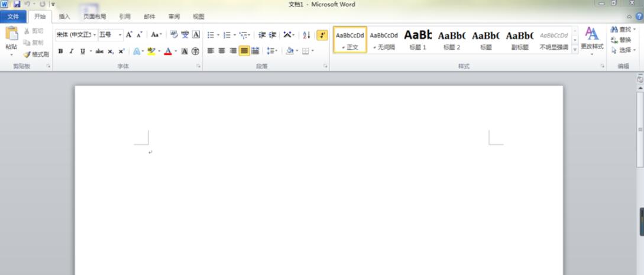
Task: Expand the styles gallery more arrow
Action: point(575,50)
